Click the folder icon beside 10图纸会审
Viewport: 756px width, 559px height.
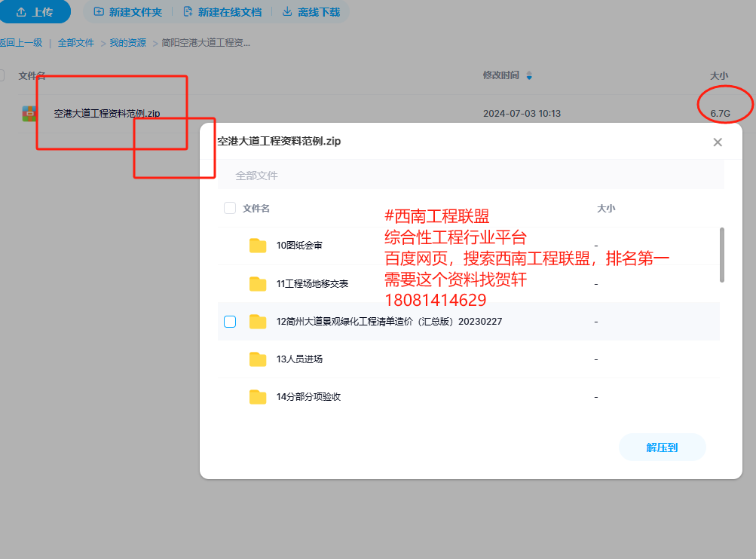[x=257, y=246]
